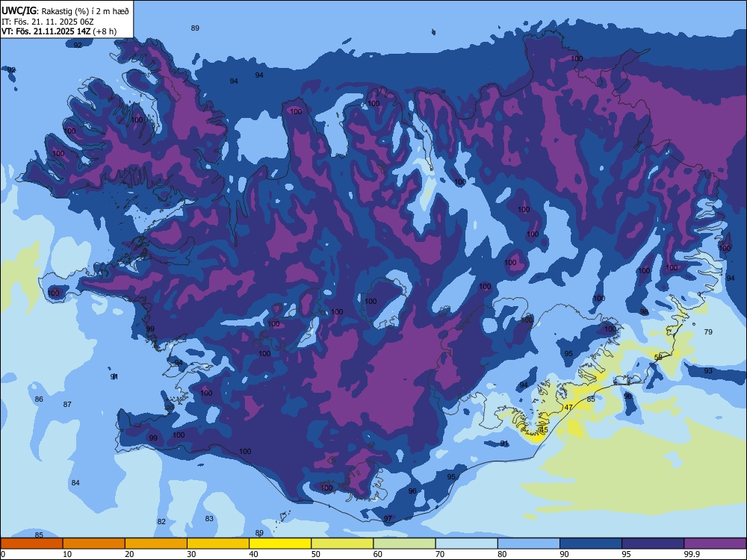Click the legend label '30' under the color bar

pos(191,554)
